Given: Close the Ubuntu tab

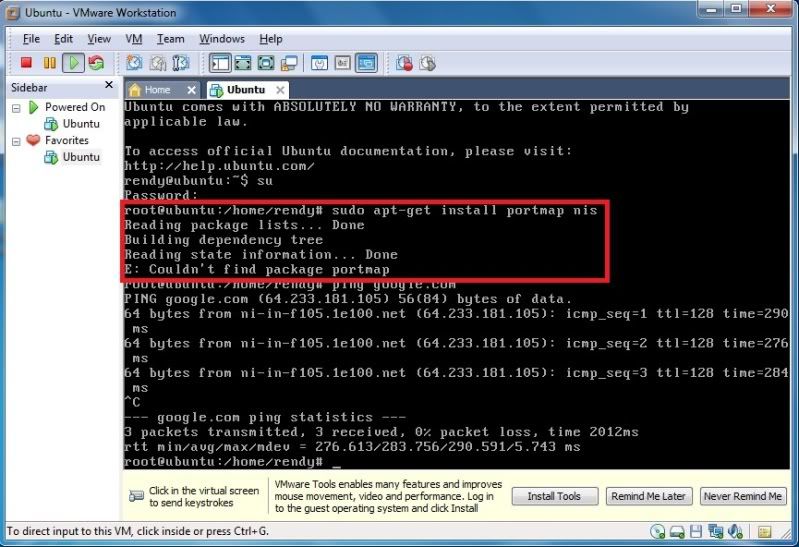Looking at the screenshot, I should point(280,90).
